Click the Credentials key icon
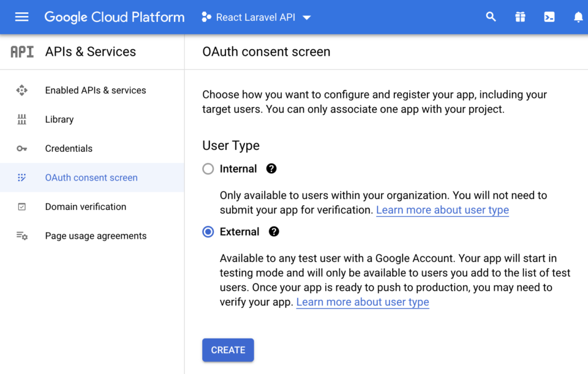588x374 pixels. tap(21, 148)
